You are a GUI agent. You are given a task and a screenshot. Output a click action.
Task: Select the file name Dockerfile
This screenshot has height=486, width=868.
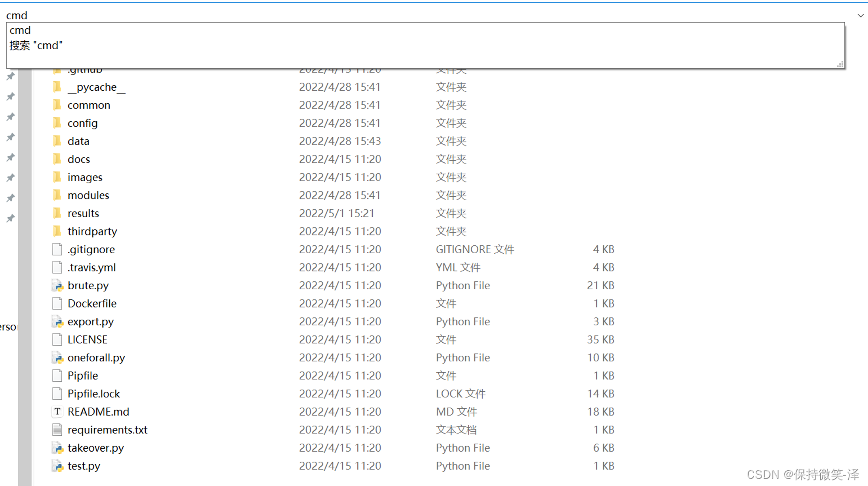[92, 303]
